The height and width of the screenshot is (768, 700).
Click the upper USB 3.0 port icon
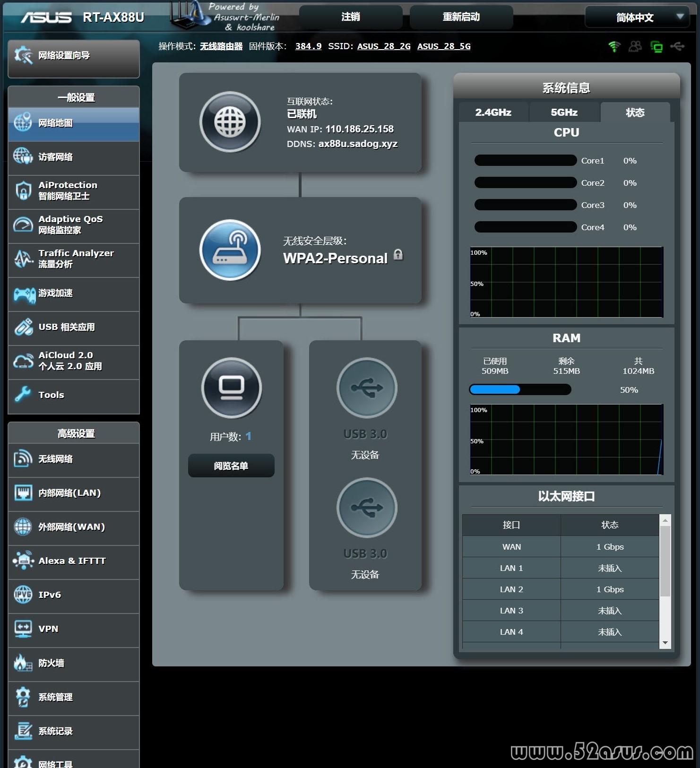[x=367, y=388]
